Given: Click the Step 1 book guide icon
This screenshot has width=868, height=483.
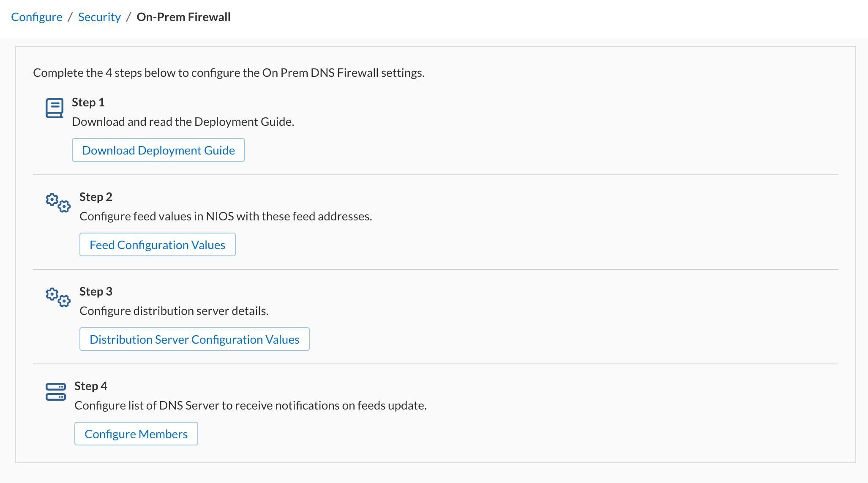Looking at the screenshot, I should tap(55, 108).
